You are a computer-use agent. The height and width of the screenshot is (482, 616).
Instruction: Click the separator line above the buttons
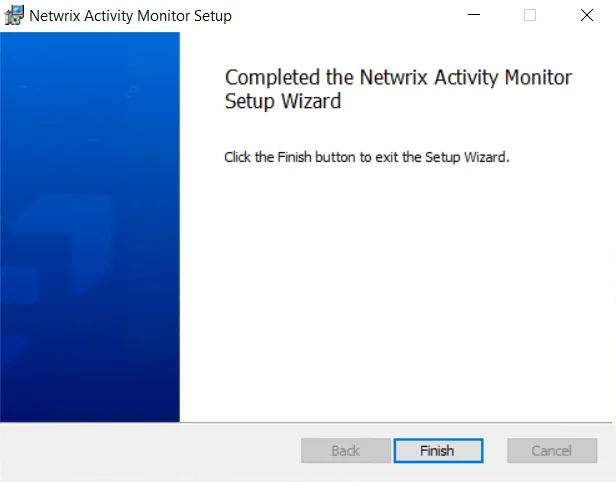pyautogui.click(x=306, y=423)
